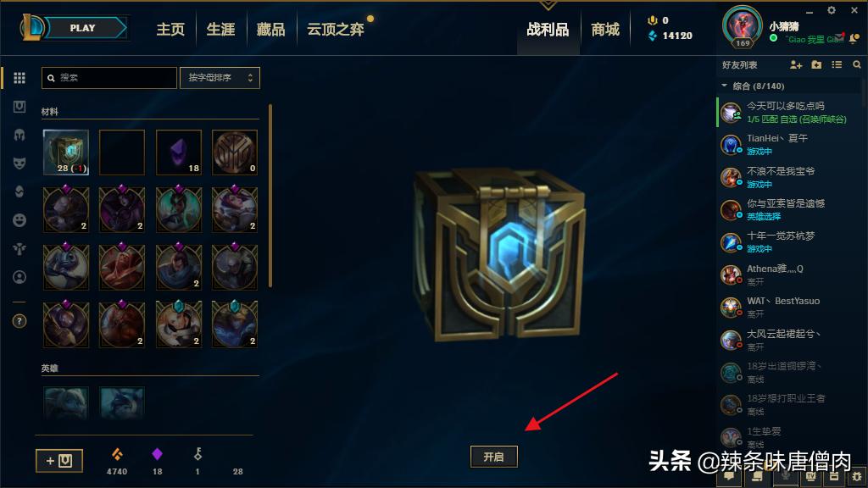
Task: Click the add friend icon
Action: point(795,64)
